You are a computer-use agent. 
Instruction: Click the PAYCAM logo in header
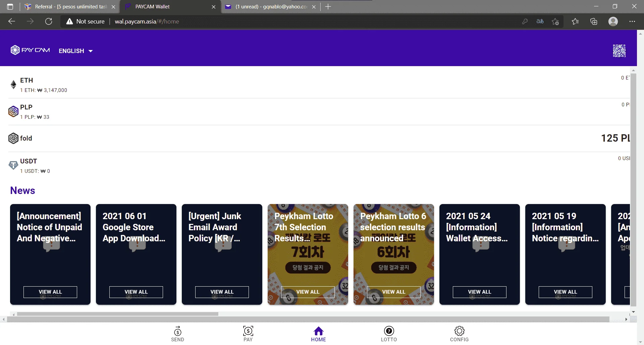pos(30,50)
